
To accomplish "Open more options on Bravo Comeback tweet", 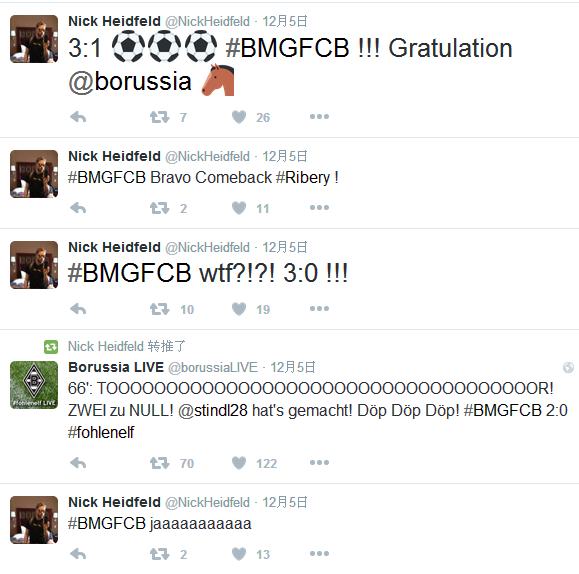I will [x=319, y=208].
